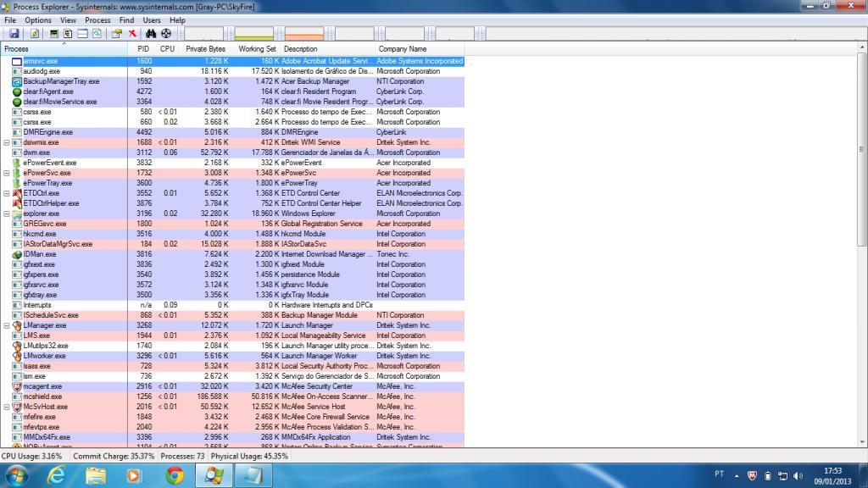Click the binoculars Find Handle icon
This screenshot has width=868, height=488.
151,34
